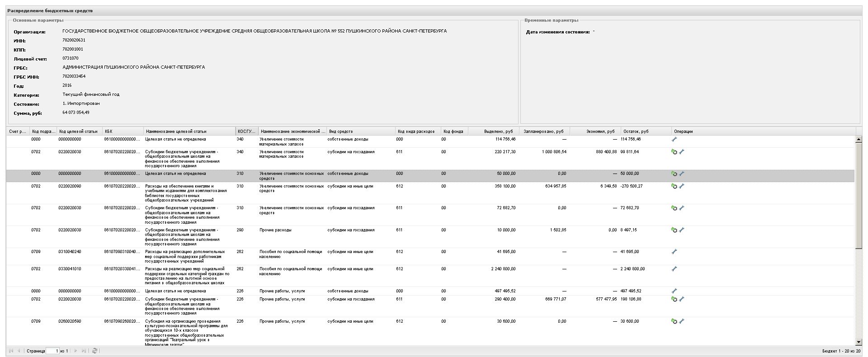Screen dimensions: 868x357
Task: Select target code cell '0310040240'
Action: pos(70,252)
